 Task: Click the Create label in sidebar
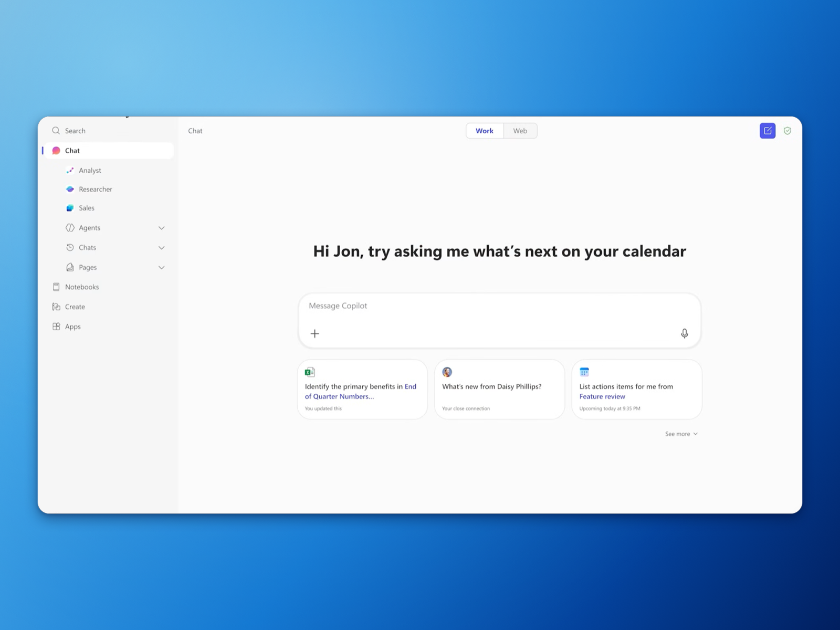[x=75, y=307]
